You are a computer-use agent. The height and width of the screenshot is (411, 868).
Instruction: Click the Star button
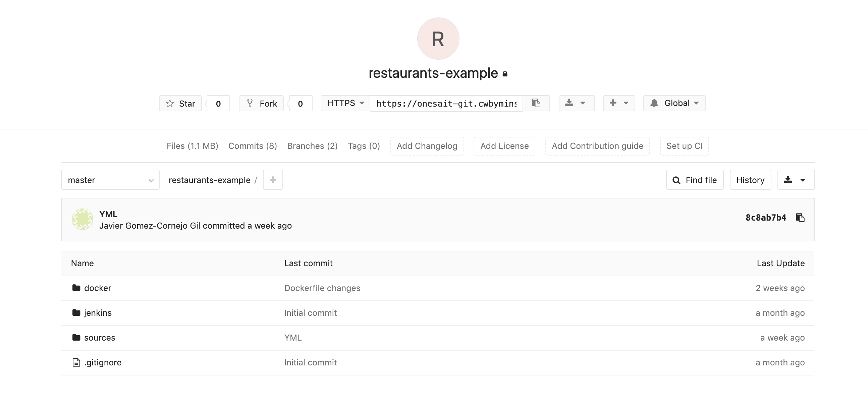click(180, 104)
